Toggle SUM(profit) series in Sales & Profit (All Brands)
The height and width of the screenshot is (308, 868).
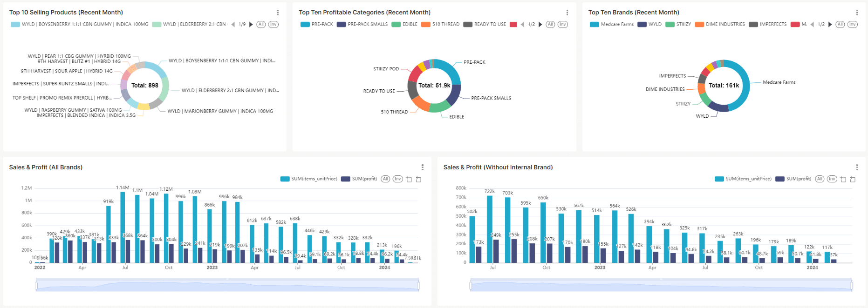pyautogui.click(x=359, y=179)
